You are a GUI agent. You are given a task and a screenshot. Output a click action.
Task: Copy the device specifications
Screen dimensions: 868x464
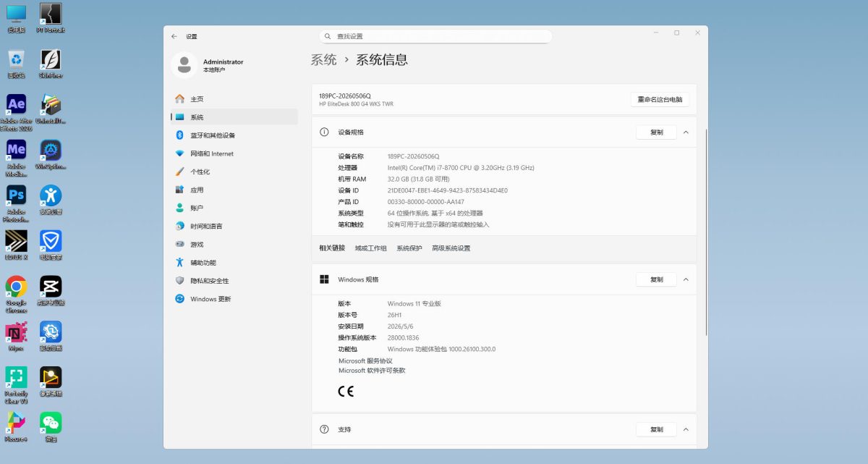(656, 132)
